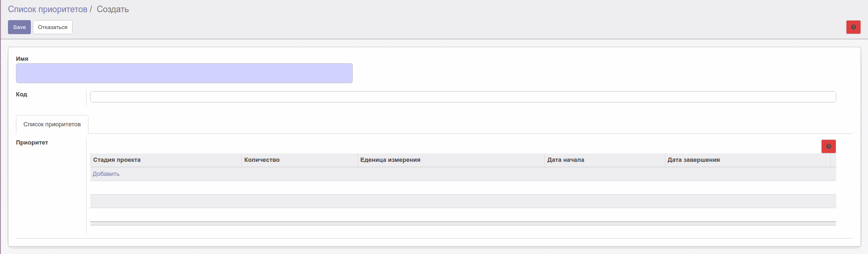The height and width of the screenshot is (254, 868).
Task: Sort by Дата завершения column header
Action: click(x=747, y=160)
